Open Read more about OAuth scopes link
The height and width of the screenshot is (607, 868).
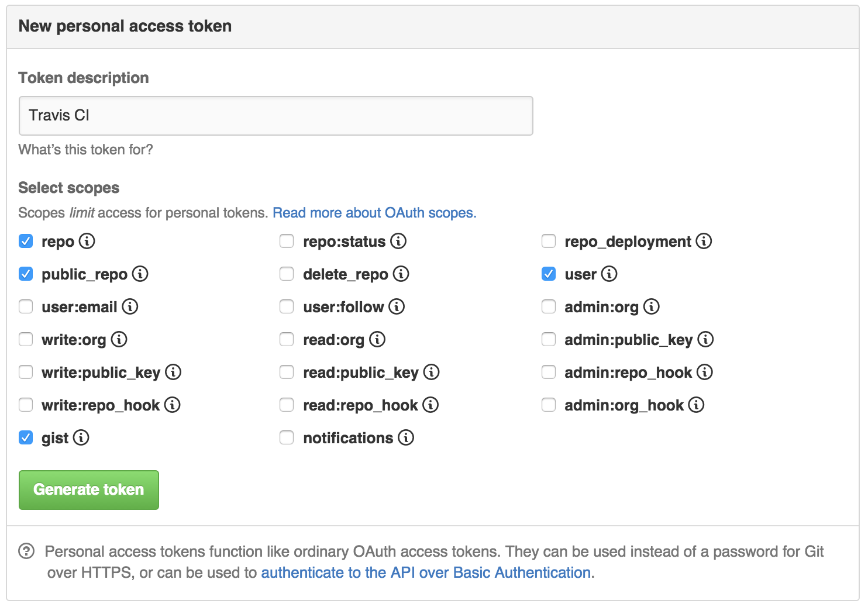click(374, 213)
